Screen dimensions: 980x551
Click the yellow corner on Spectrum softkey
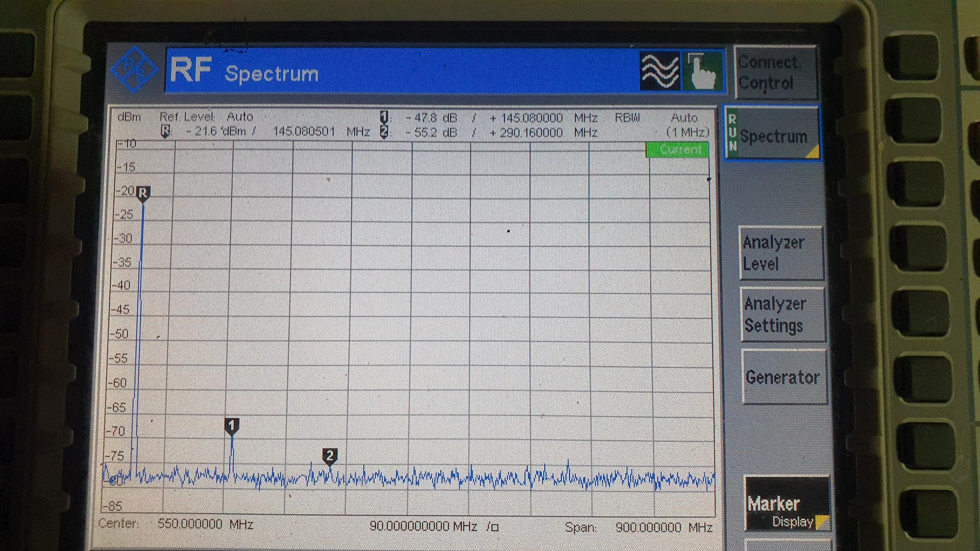pos(813,152)
